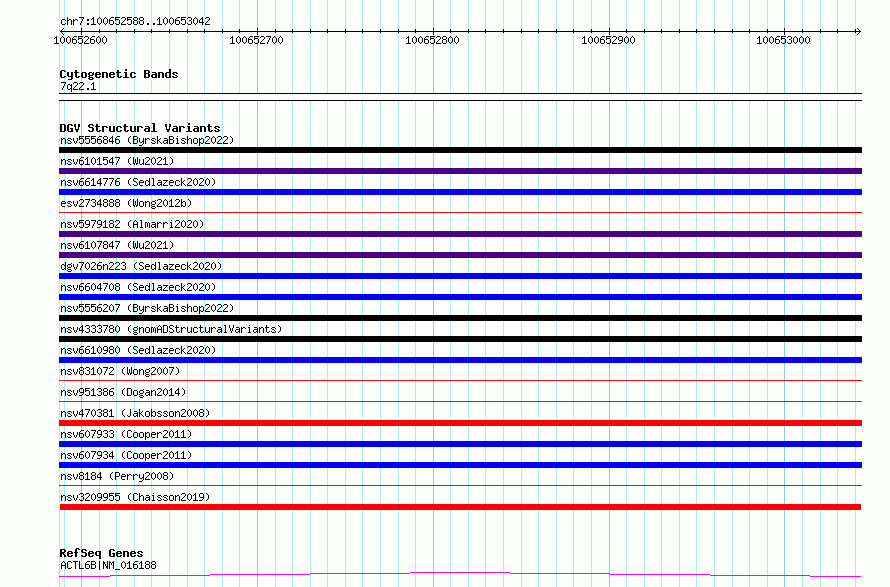Select variant nsv4333780 (gnomADStructuralVariants) label
The height and width of the screenshot is (587, 890).
point(171,329)
